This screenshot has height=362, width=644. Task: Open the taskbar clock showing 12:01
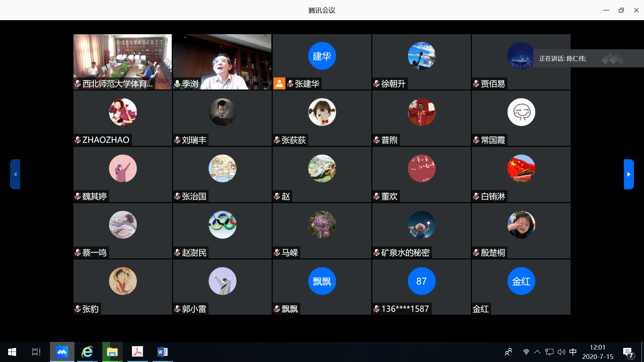tap(598, 352)
